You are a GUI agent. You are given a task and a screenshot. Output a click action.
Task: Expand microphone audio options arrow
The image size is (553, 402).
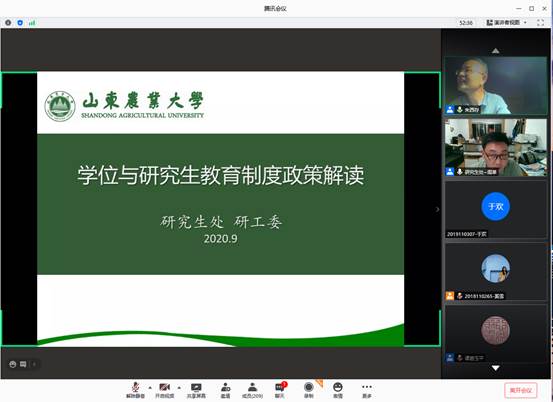(x=150, y=388)
